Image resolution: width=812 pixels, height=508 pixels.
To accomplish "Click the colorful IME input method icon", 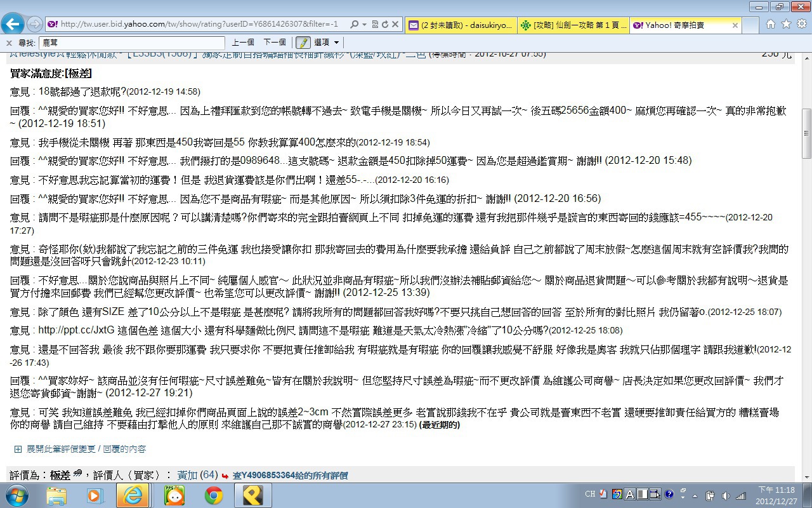I will pos(617,494).
